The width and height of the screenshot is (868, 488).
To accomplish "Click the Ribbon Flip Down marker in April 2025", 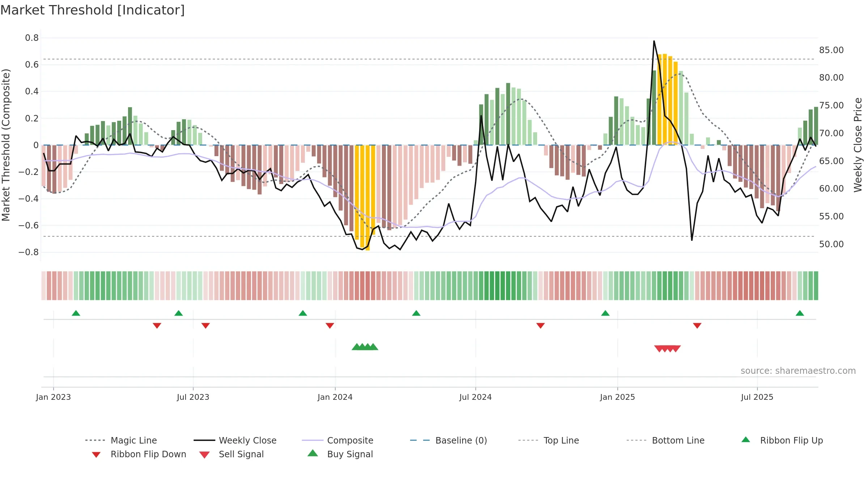I will pos(697,326).
